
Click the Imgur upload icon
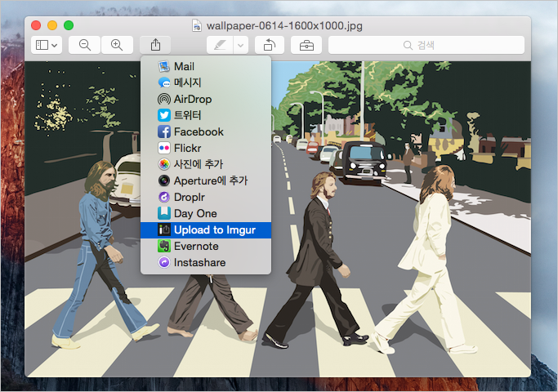[x=163, y=229]
